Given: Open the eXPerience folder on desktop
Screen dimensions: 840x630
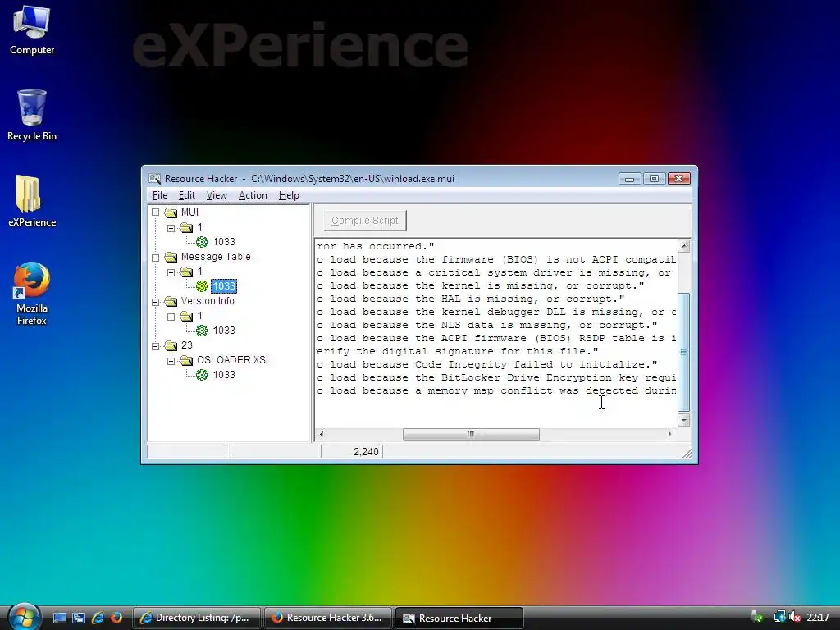Looking at the screenshot, I should pyautogui.click(x=32, y=201).
